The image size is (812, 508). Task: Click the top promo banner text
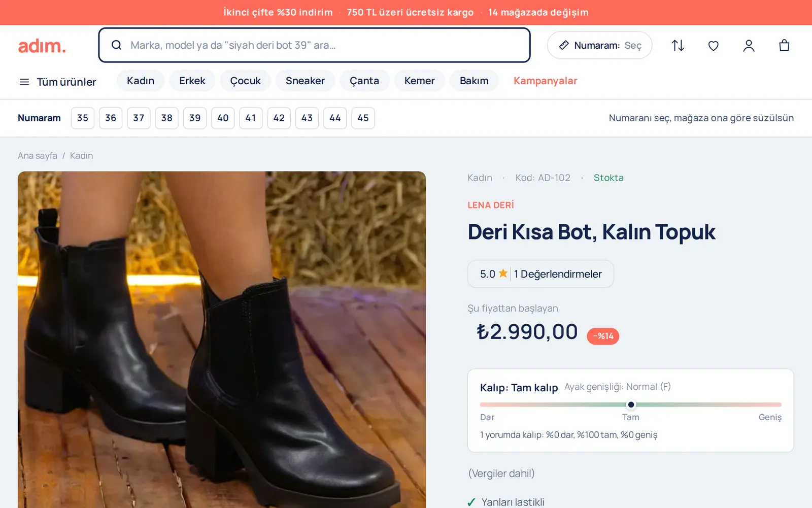coord(406,12)
